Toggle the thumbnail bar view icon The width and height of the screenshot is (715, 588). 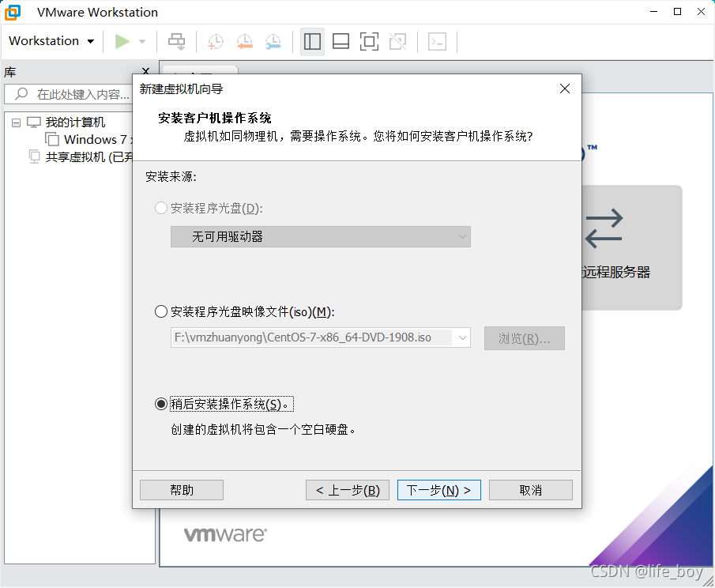(341, 42)
